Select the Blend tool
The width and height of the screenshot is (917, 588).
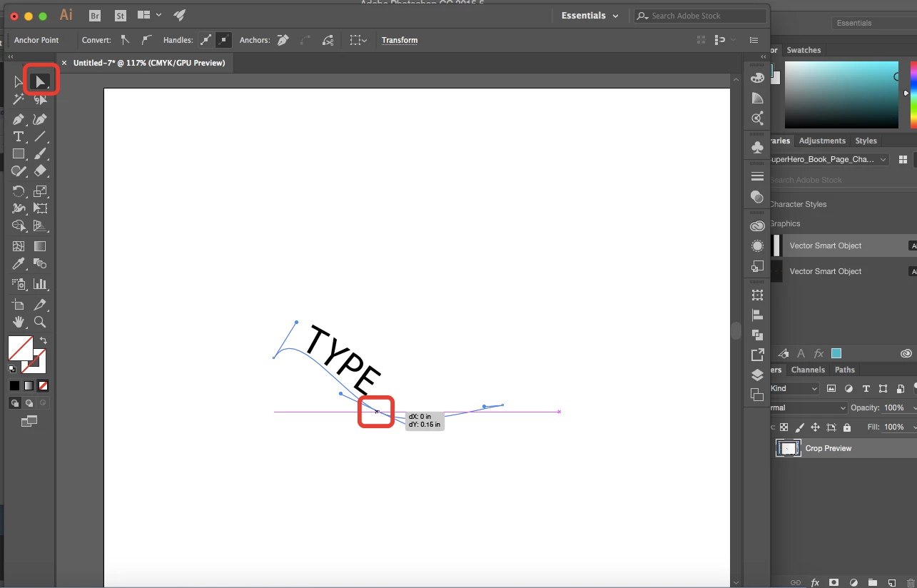41,264
